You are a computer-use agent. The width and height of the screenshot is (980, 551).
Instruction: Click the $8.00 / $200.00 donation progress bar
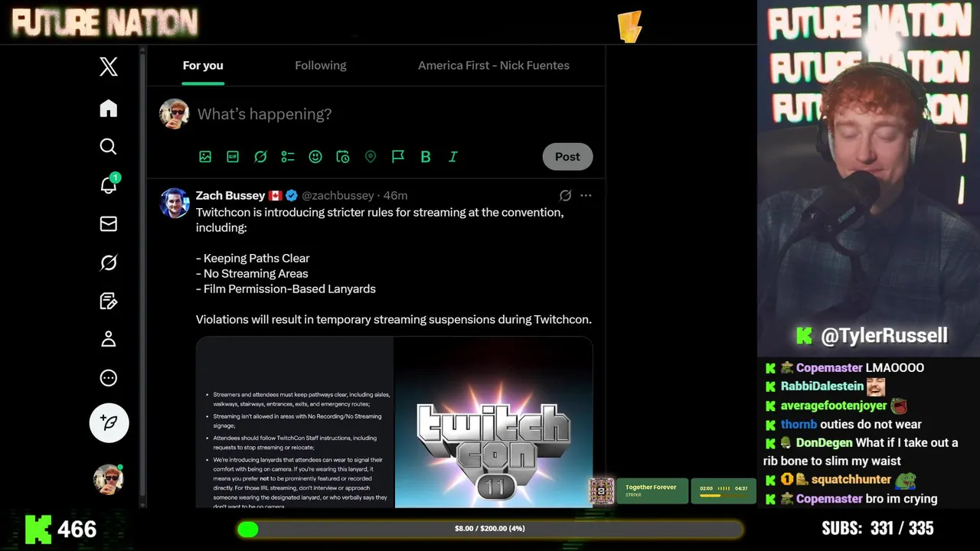(489, 529)
